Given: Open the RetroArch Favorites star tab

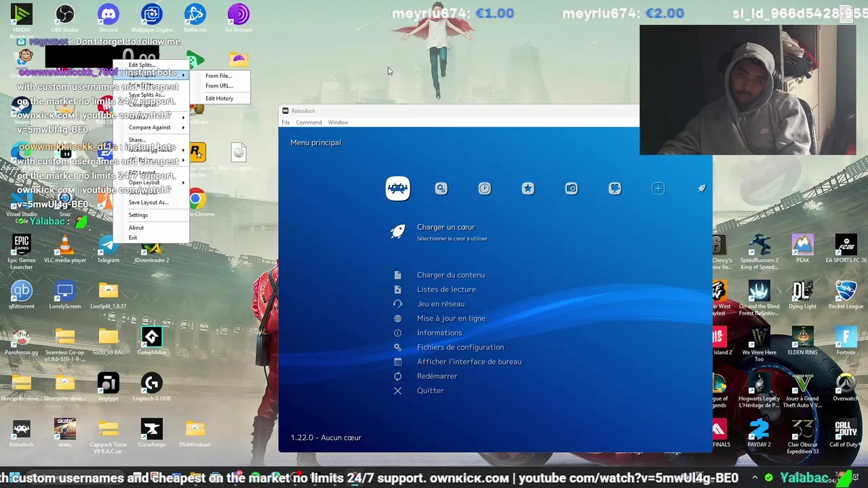Looking at the screenshot, I should tap(528, 189).
